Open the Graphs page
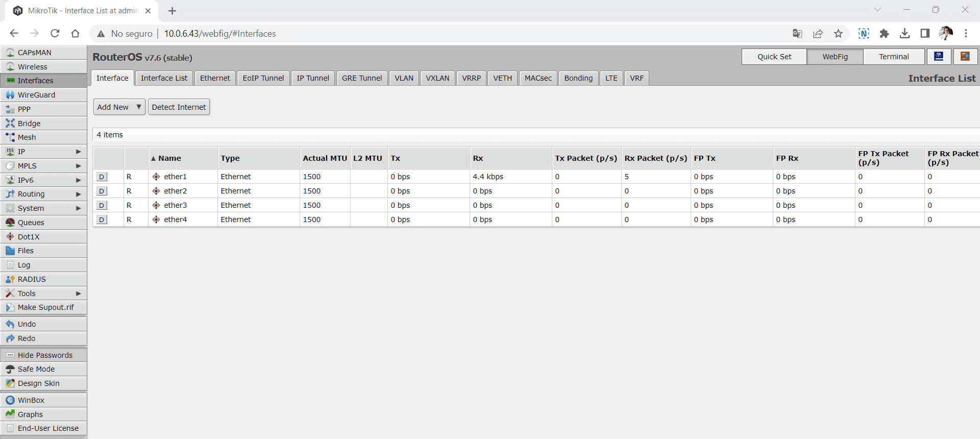980x439 pixels. (x=43, y=414)
